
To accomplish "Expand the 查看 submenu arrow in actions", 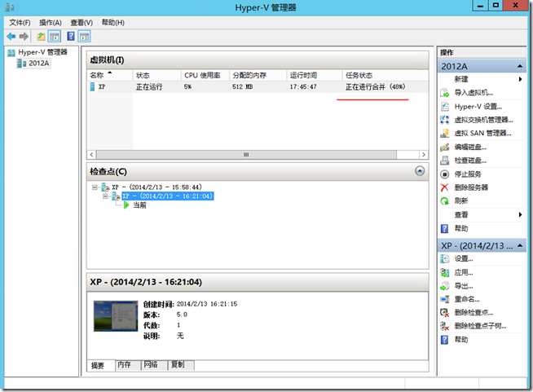I will (521, 214).
